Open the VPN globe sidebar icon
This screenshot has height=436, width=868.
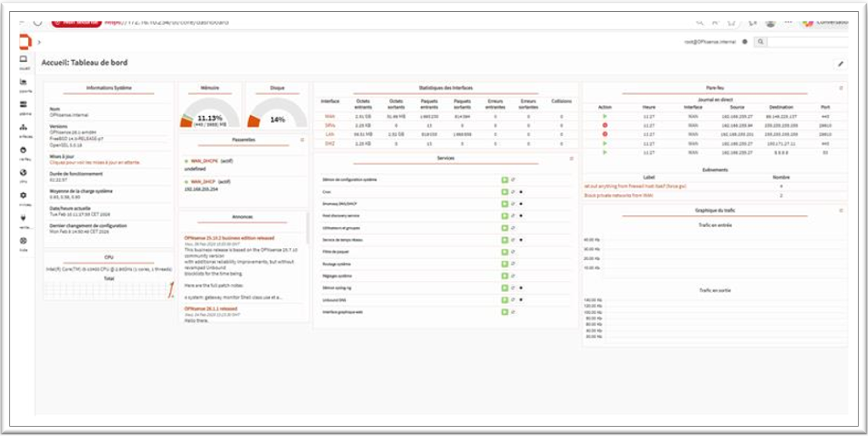23,173
